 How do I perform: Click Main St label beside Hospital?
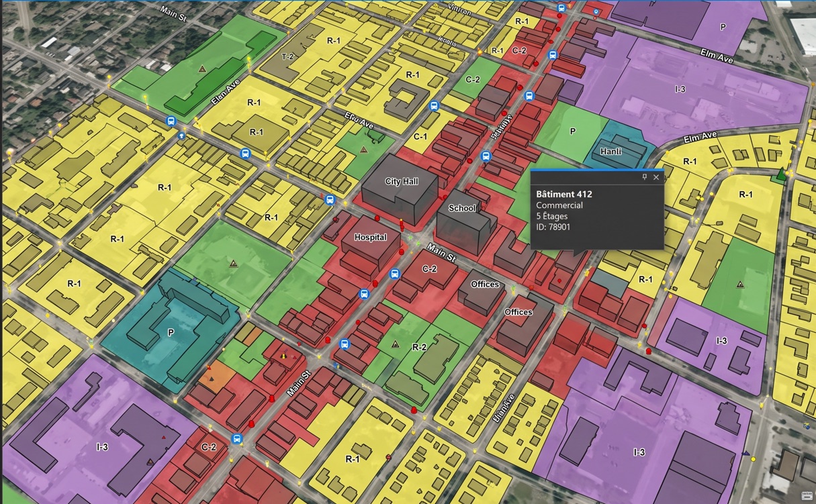click(x=441, y=254)
